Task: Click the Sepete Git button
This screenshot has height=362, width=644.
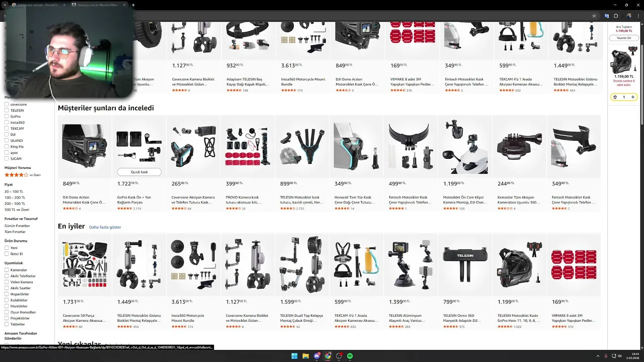Action: (x=624, y=38)
